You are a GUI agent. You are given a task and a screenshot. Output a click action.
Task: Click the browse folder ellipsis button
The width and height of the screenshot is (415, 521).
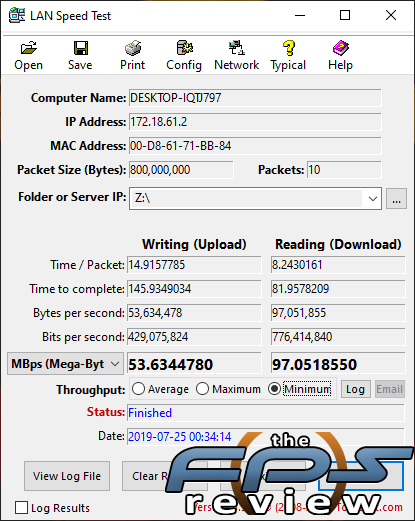click(396, 199)
